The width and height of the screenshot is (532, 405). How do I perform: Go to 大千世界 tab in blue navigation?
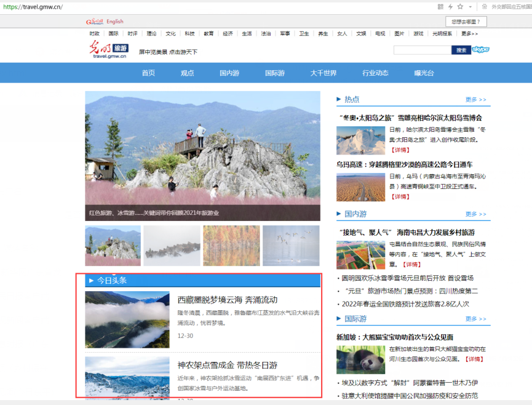[x=324, y=73]
